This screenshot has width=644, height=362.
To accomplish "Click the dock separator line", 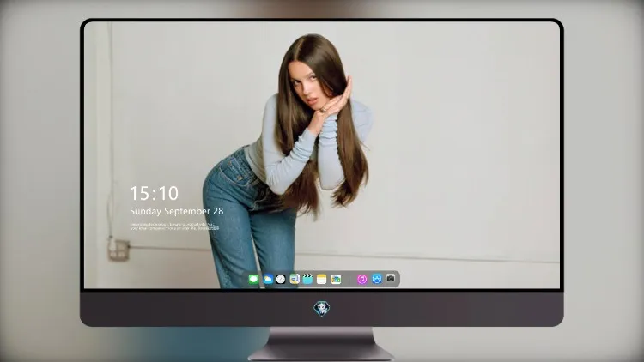I will tap(349, 280).
